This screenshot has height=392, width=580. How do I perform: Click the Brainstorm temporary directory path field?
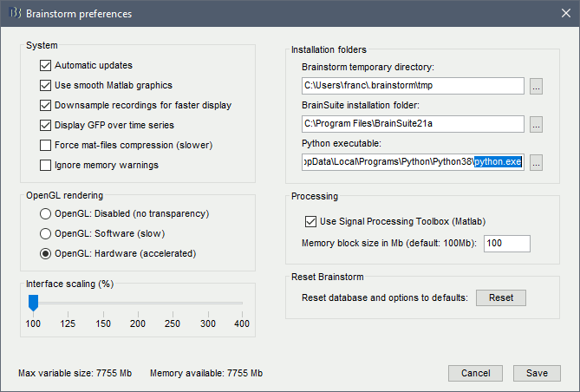[413, 86]
